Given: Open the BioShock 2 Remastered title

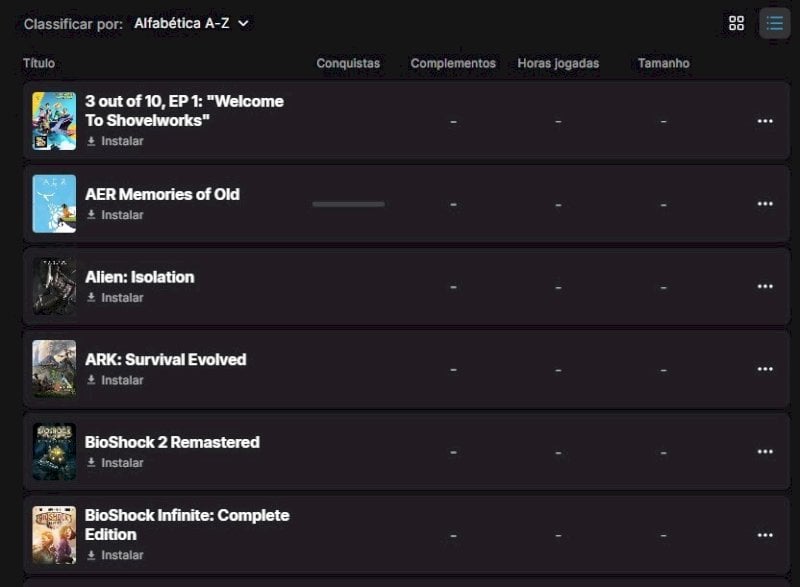Looking at the screenshot, I should (172, 442).
